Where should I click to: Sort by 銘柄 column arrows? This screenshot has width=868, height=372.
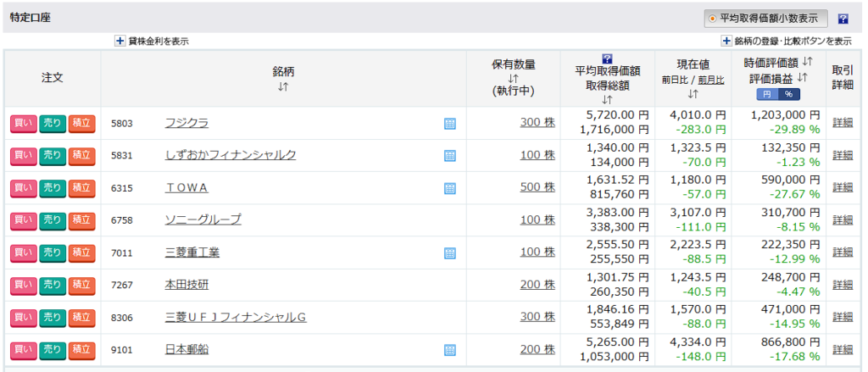point(283,86)
